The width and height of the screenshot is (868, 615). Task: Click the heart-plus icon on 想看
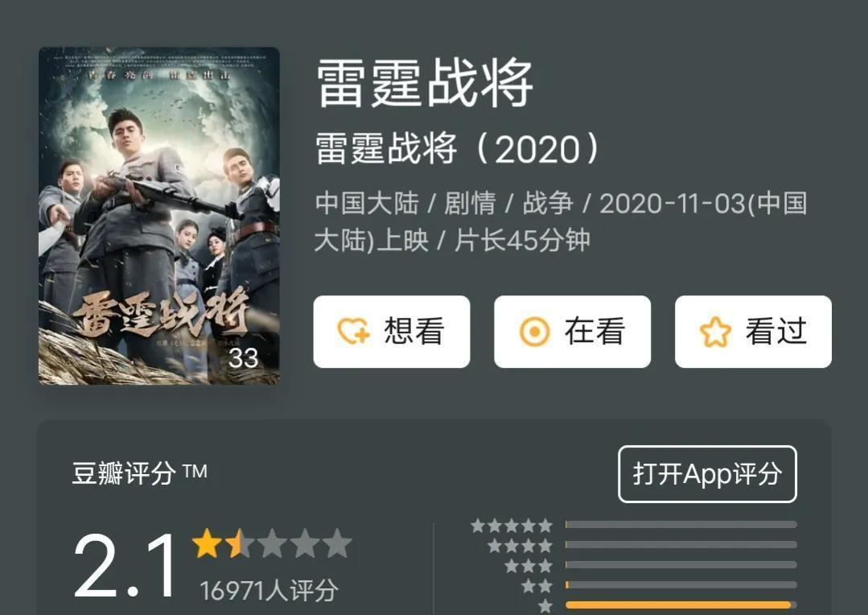click(353, 332)
